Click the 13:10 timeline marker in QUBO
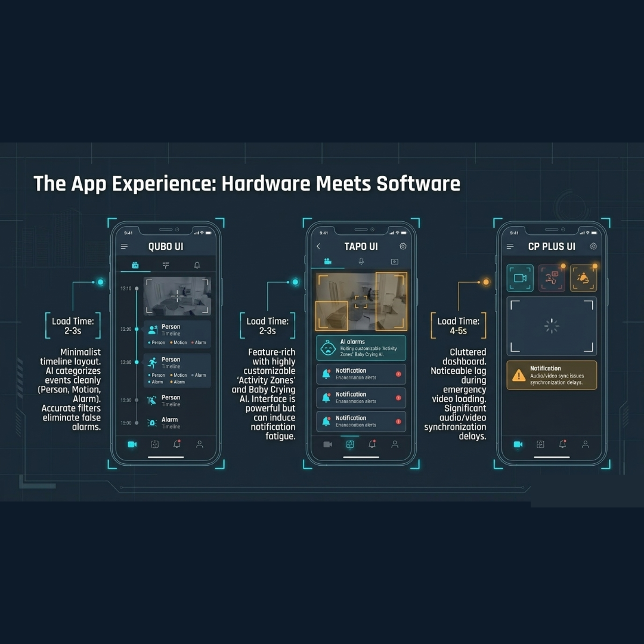The height and width of the screenshot is (644, 644). click(137, 289)
